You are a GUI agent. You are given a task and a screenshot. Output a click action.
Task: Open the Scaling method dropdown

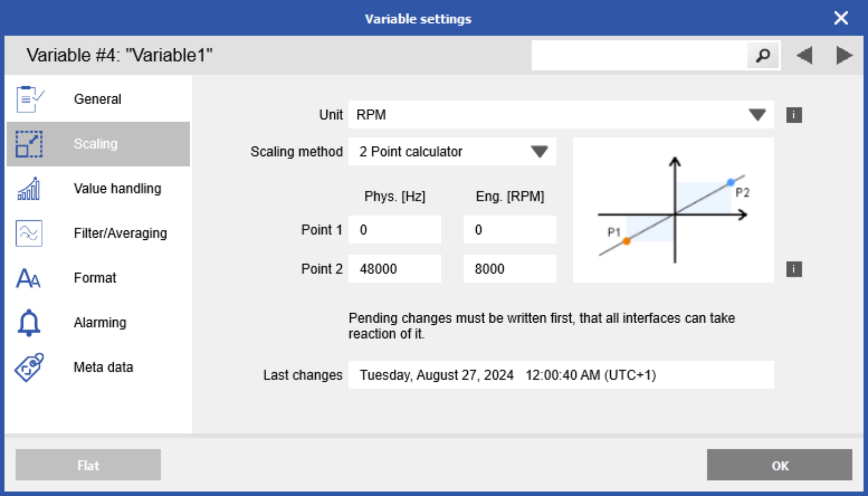tap(541, 151)
